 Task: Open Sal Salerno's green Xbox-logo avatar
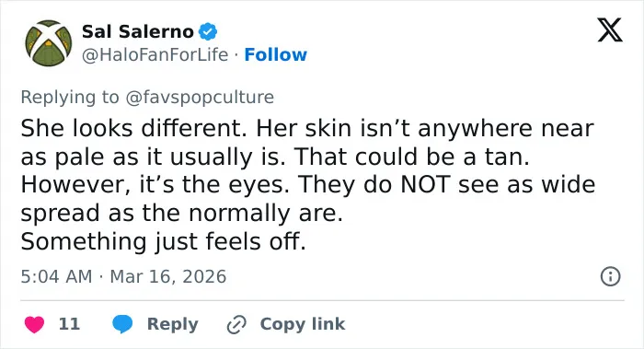pos(49,42)
